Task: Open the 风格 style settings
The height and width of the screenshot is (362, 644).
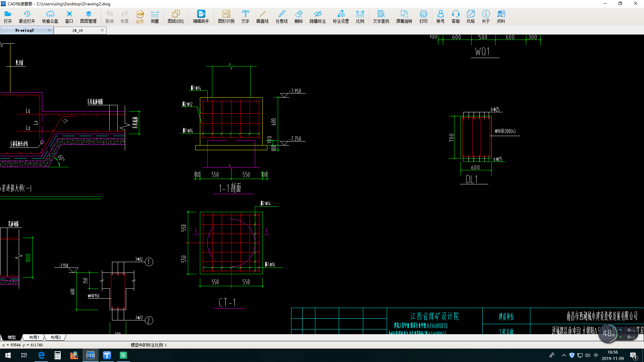Action: click(x=471, y=16)
